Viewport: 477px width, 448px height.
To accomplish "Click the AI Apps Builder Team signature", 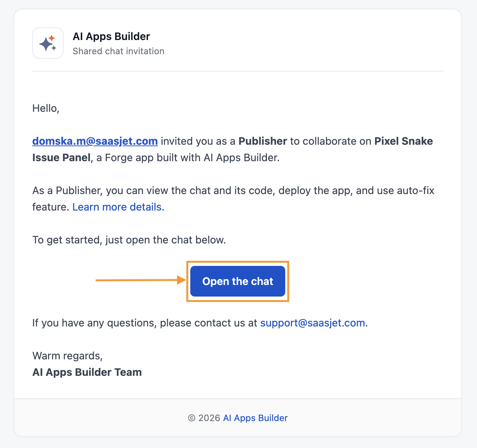I will 87,372.
